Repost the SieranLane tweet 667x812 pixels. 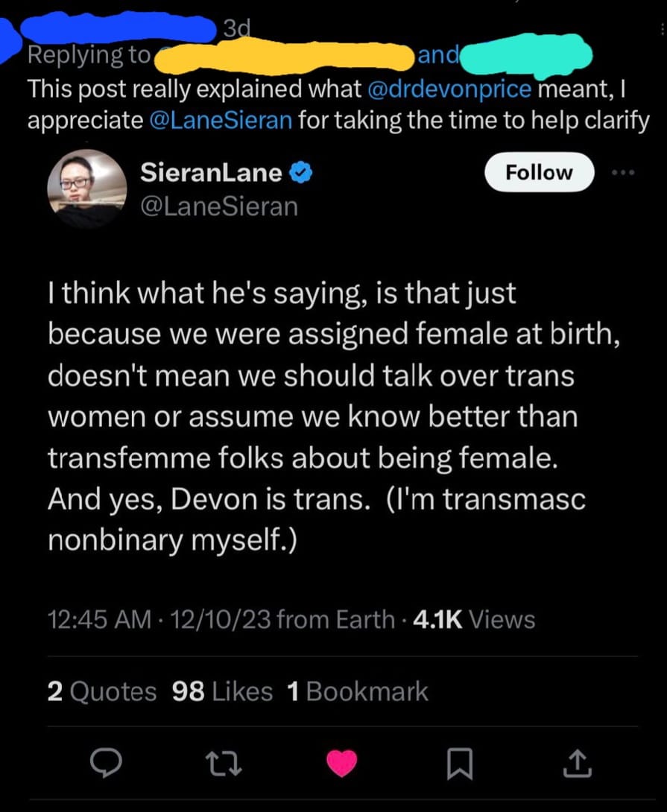[222, 762]
